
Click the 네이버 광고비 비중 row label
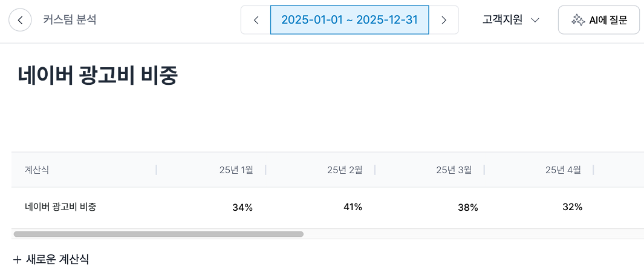tap(60, 207)
